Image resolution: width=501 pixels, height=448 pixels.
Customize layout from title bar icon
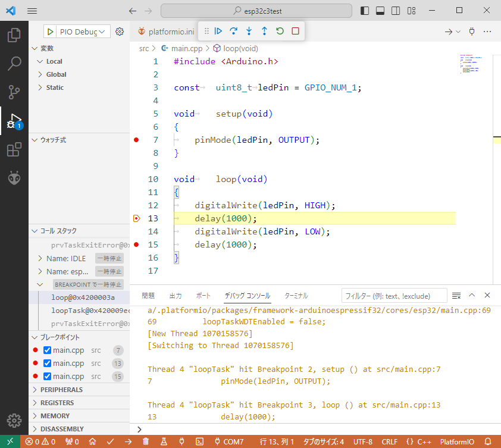pyautogui.click(x=412, y=11)
